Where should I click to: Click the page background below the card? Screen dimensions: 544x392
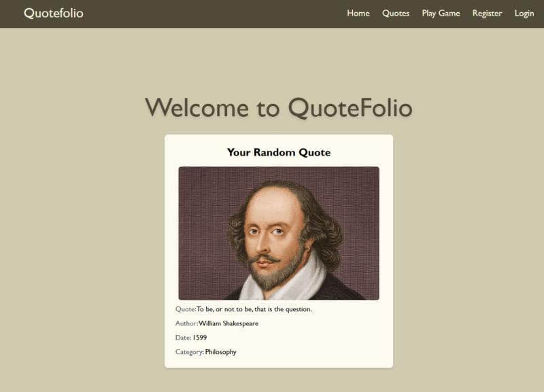coord(272,380)
